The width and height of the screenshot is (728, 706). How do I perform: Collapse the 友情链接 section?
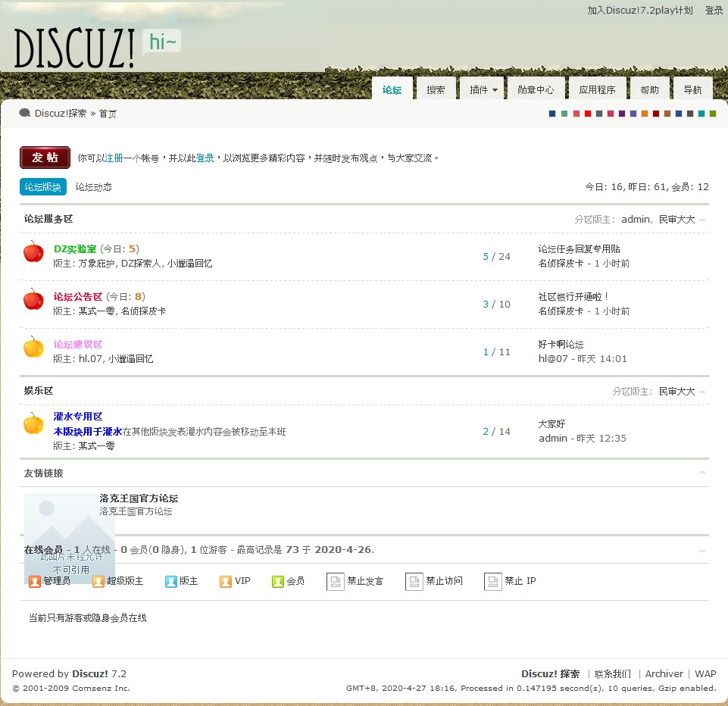point(702,472)
